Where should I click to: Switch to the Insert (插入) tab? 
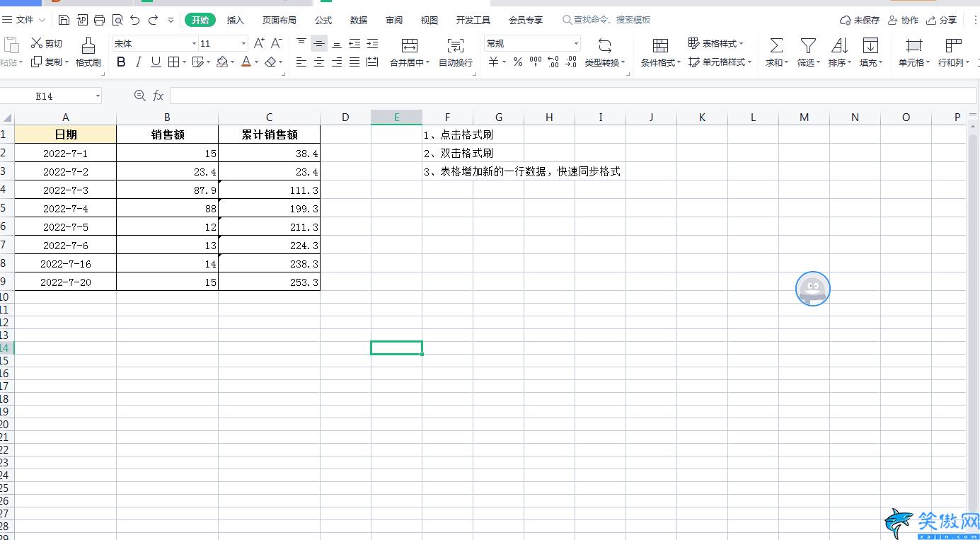[235, 20]
